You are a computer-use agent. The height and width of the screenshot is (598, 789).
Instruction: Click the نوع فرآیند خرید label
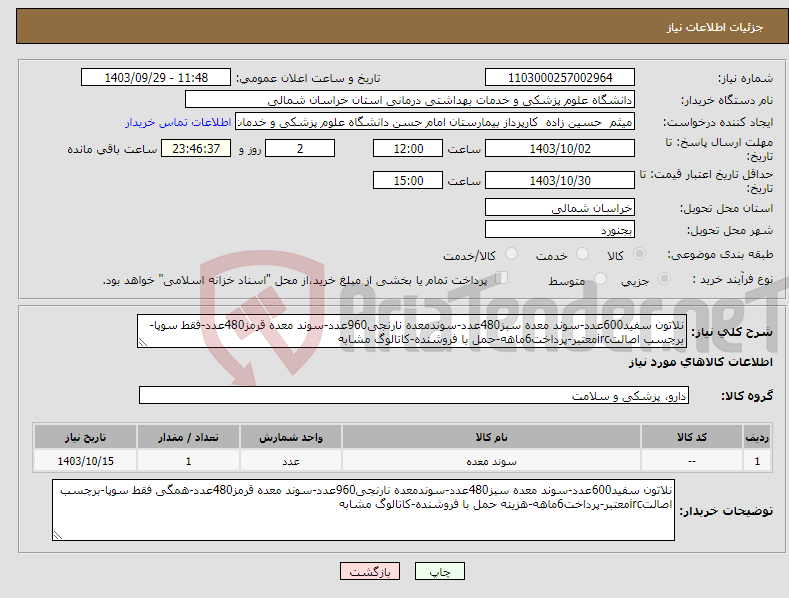tap(733, 279)
